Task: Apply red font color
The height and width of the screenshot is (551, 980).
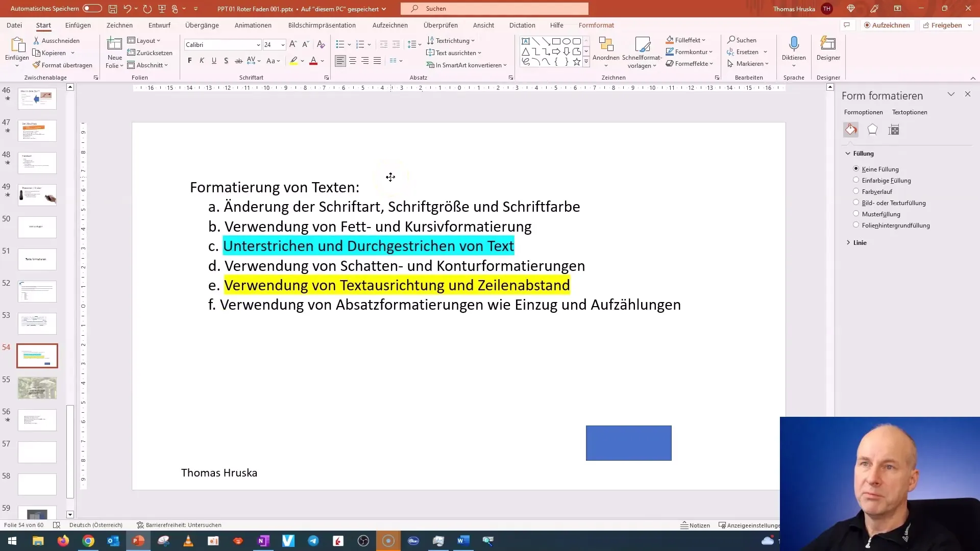Action: (313, 61)
